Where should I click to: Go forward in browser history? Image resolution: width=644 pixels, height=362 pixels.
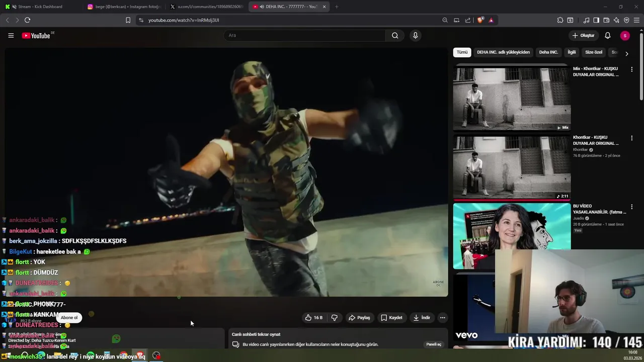[x=17, y=20]
